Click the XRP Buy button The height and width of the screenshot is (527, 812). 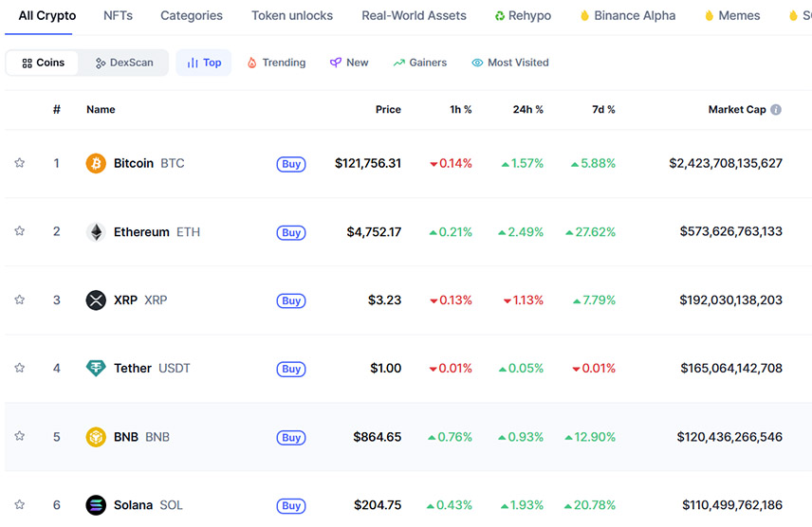(291, 300)
